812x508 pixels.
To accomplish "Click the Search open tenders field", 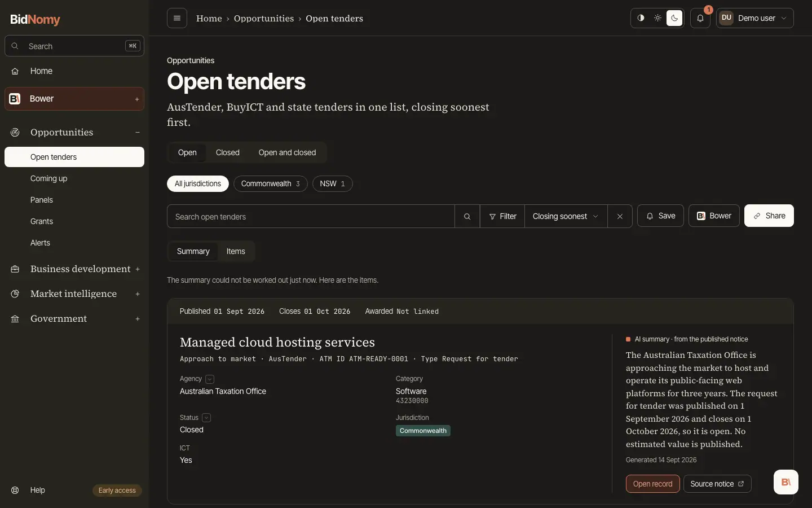I will (311, 216).
